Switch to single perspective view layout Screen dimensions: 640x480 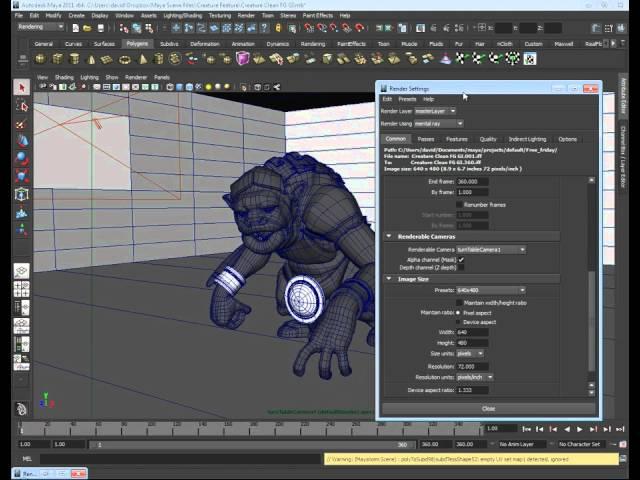click(x=21, y=271)
